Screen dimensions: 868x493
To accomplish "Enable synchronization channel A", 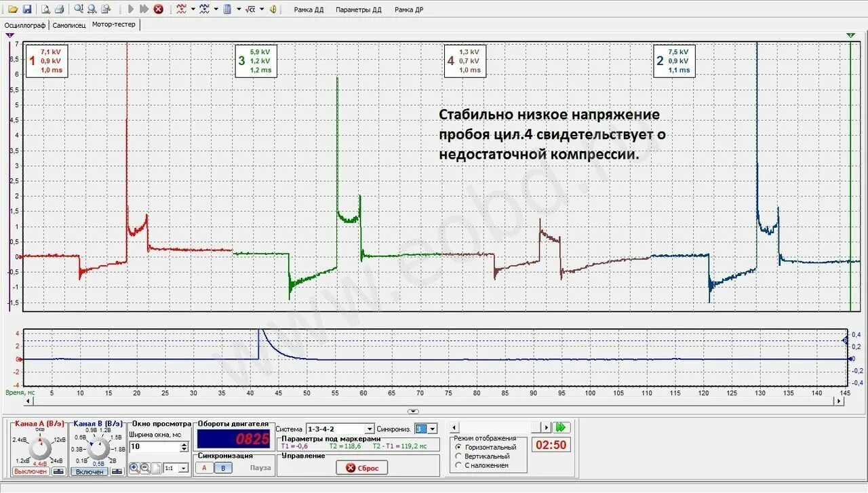I will pos(204,468).
